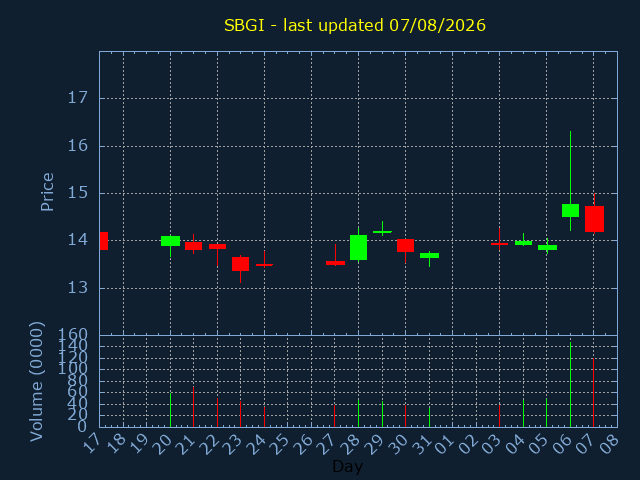Click the Volume (0000) axis label
This screenshot has width=640, height=480.
pos(36,382)
